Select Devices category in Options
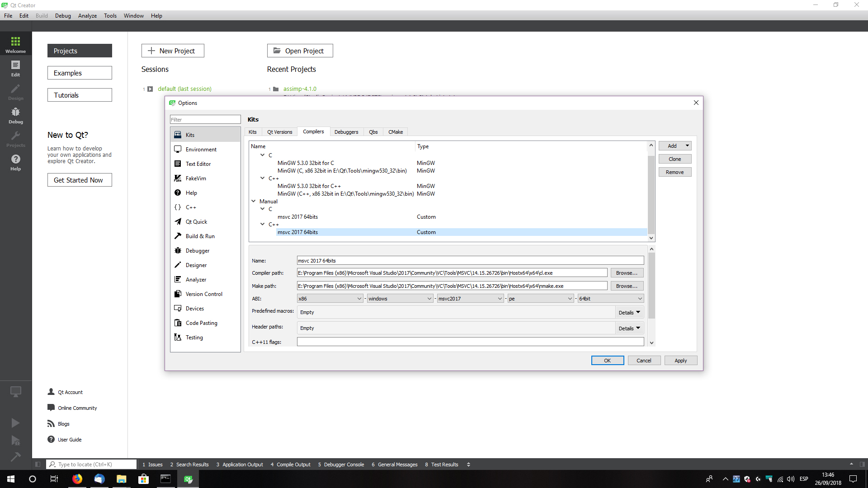The width and height of the screenshot is (868, 488). click(205, 308)
